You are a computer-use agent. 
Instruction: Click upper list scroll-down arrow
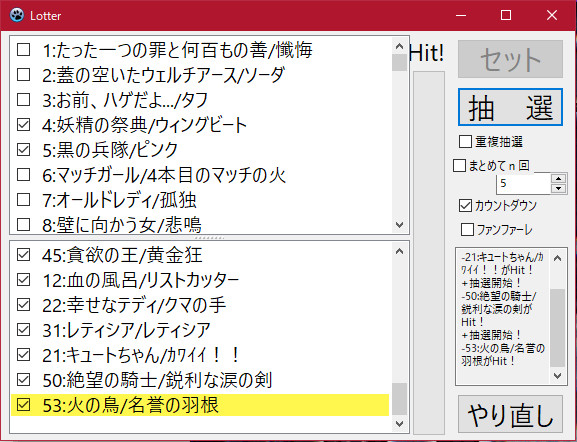399,224
